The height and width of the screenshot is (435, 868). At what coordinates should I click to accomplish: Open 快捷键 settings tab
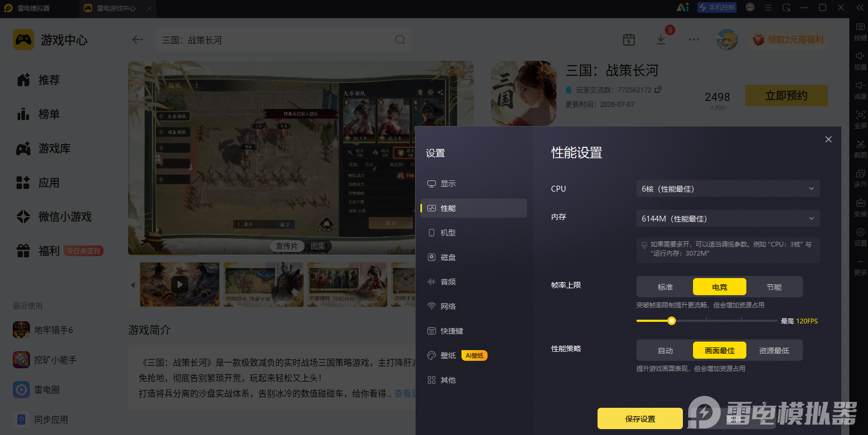coord(474,331)
